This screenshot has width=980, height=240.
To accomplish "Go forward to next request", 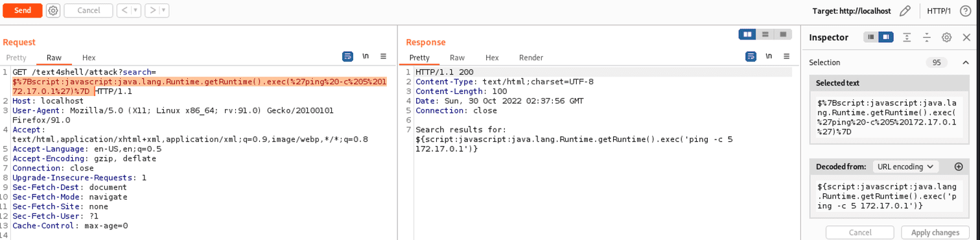I will [152, 10].
